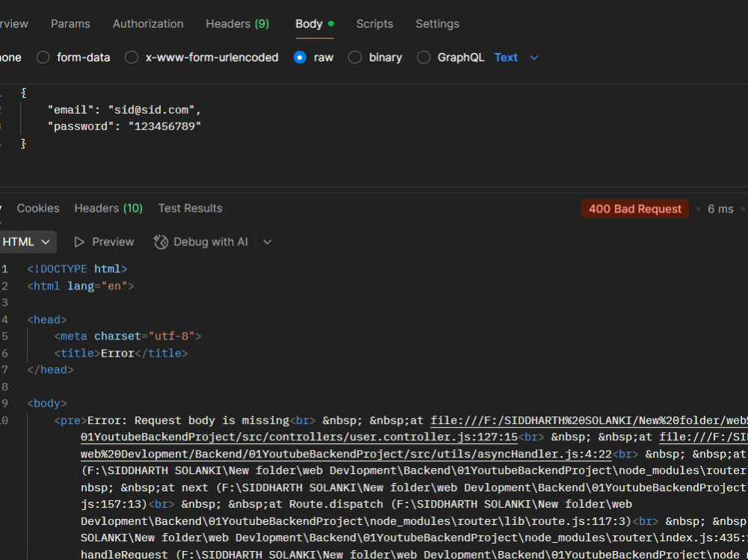This screenshot has height=560, width=748.
Task: Click the "password": "123456789" line in body editor
Action: pos(124,126)
